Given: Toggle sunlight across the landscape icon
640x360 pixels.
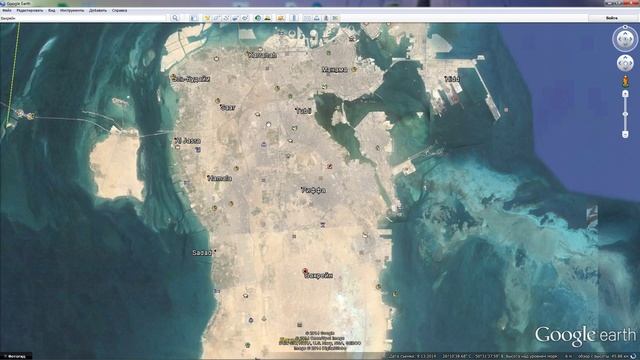Looking at the screenshot, I should 268,18.
